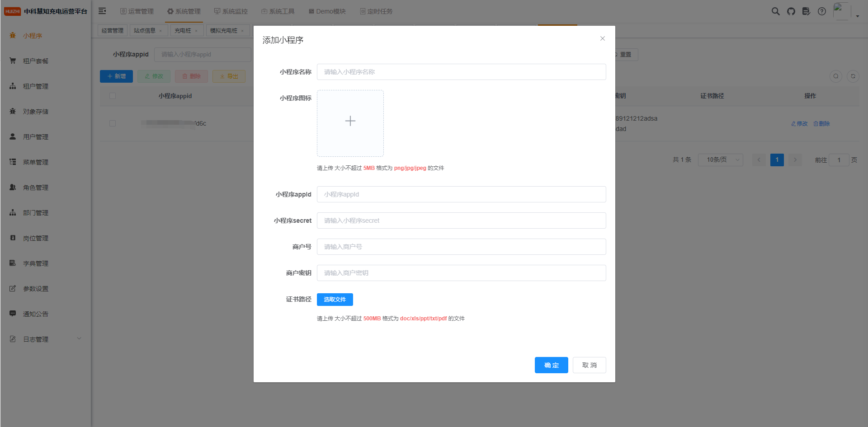Toggle the sidebar collapse hamburger icon
Image resolution: width=868 pixels, height=427 pixels.
tap(102, 11)
